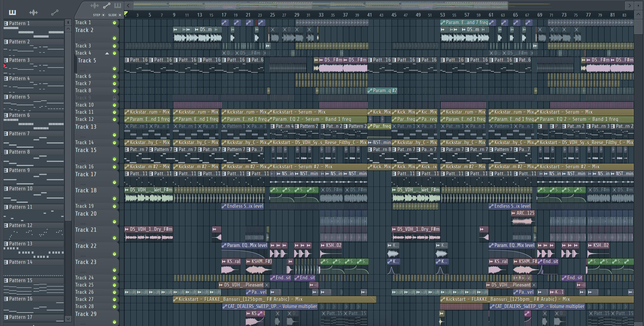This screenshot has width=644, height=326.
Task: Click the piano icon beside Pattern 1
Action: [6, 23]
